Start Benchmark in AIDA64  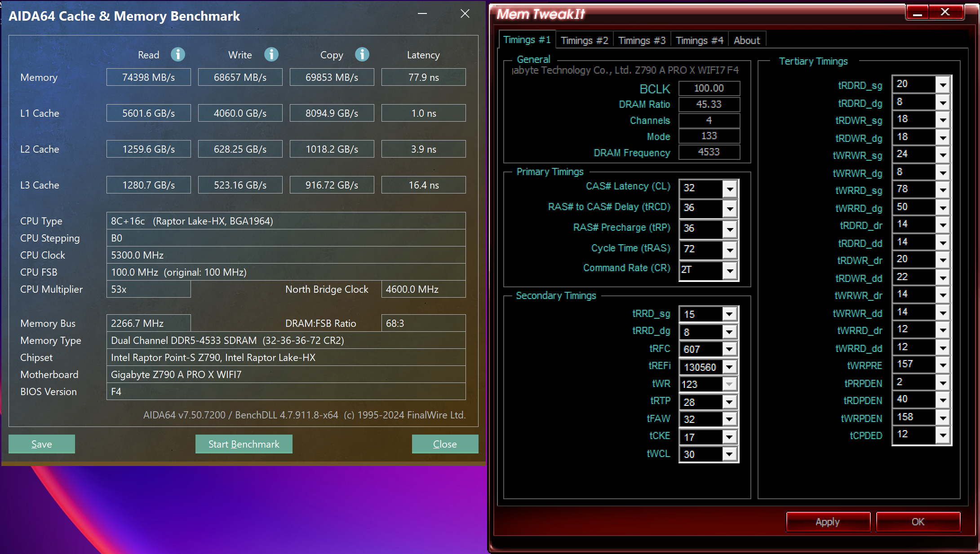point(244,444)
